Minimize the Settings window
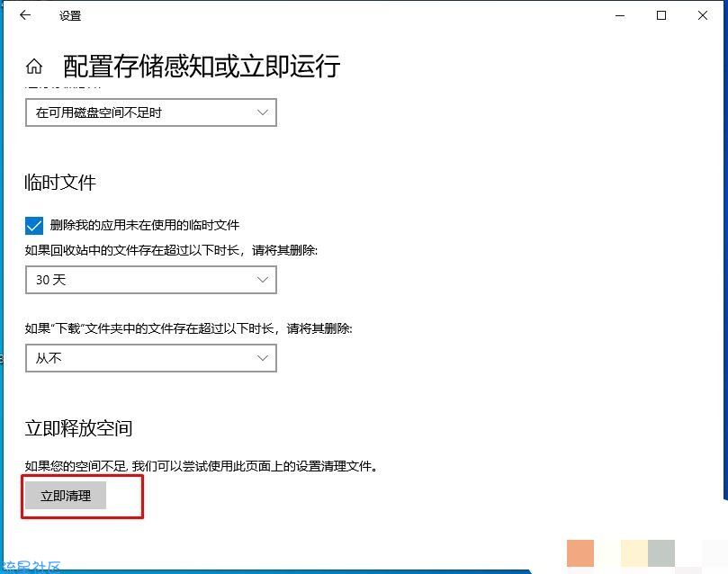The image size is (728, 574). (x=620, y=16)
